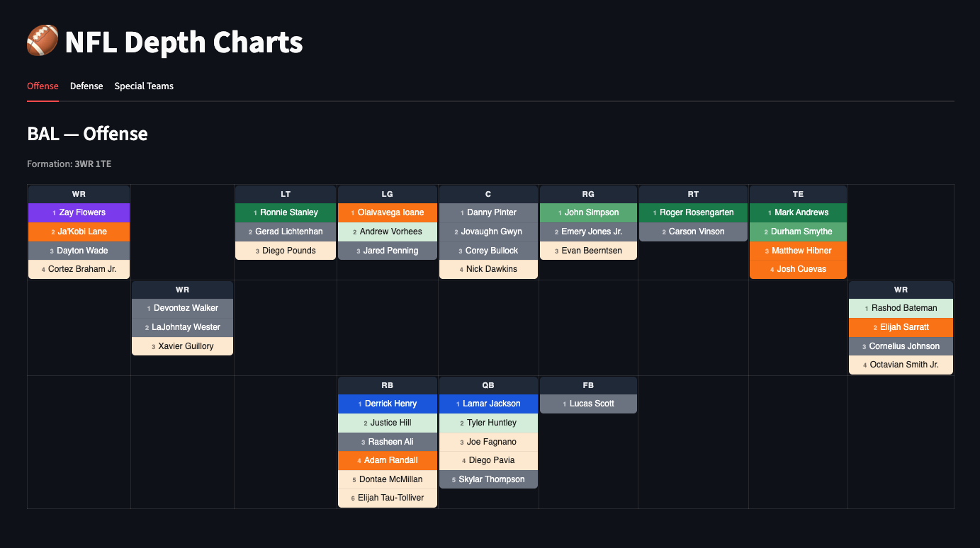This screenshot has width=980, height=548.
Task: Click the RB position header
Action: [388, 385]
